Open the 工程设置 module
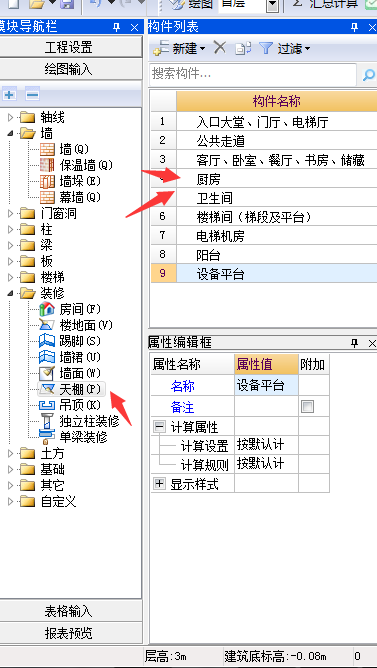Screen dimensions: 377x668 point(69,47)
